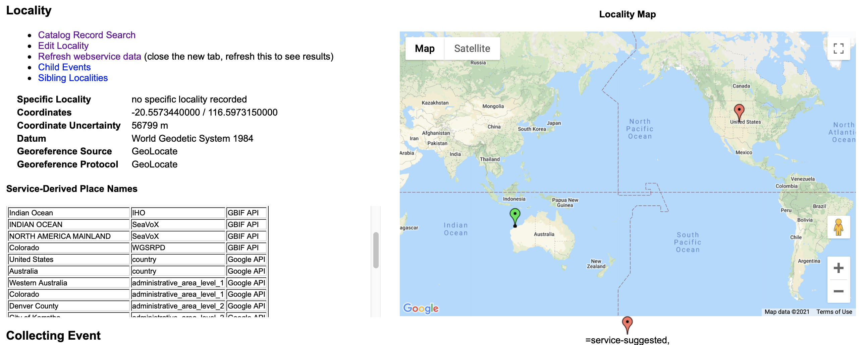Click the 'Coordinate Uncertainty' field label
The image size is (868, 345).
tap(69, 126)
